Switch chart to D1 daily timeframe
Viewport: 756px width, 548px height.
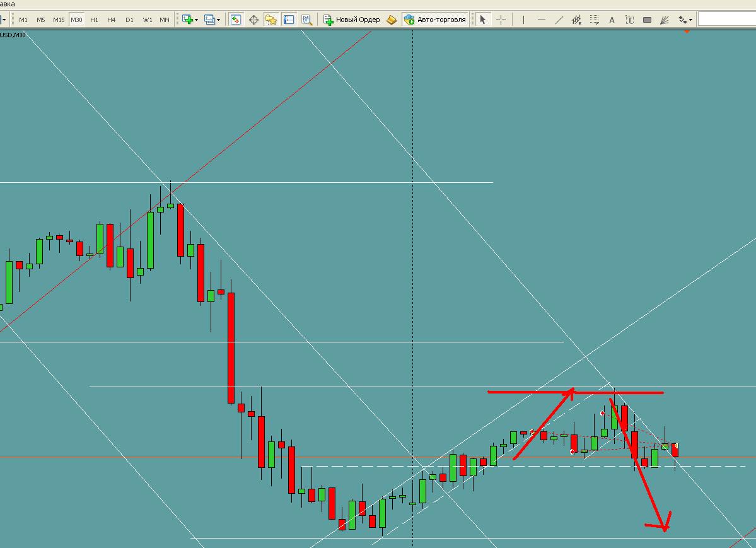(x=129, y=20)
